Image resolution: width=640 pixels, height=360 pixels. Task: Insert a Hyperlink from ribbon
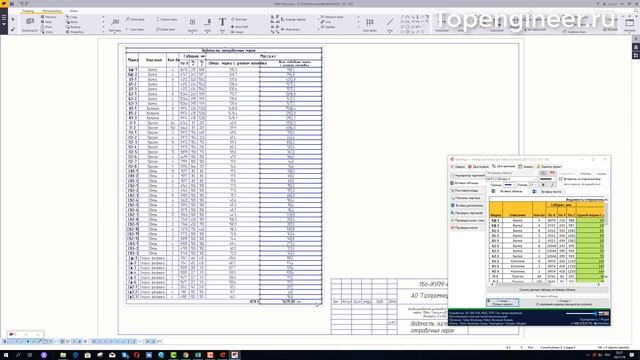pos(240,27)
